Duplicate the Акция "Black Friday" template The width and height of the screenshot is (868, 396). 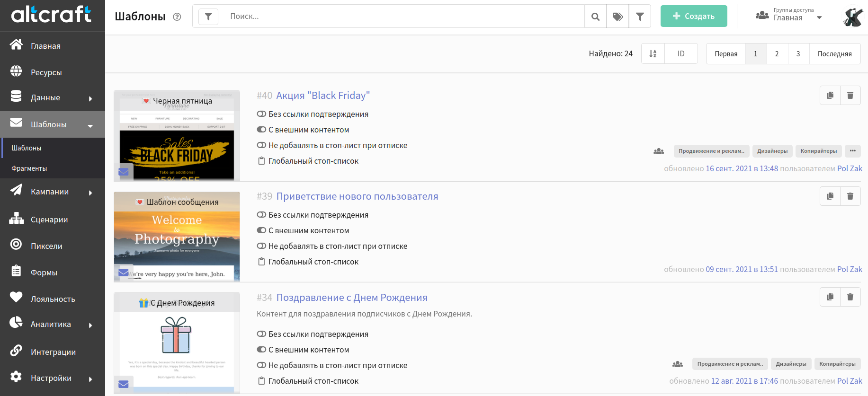coord(830,96)
